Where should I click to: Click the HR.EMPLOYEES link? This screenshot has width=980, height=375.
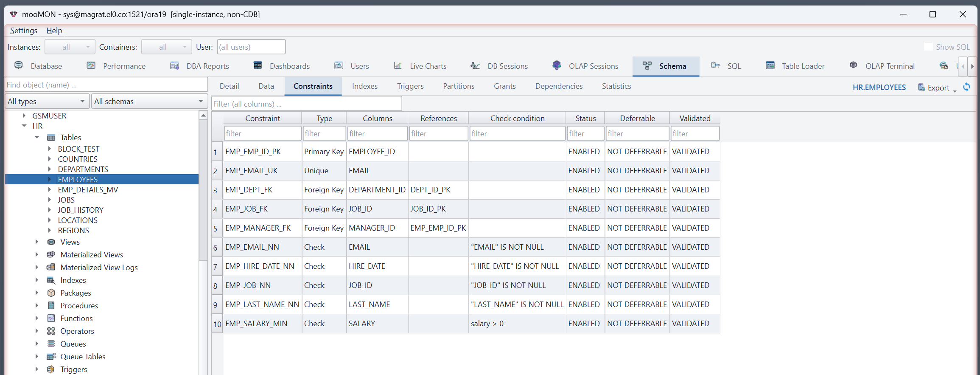(879, 87)
